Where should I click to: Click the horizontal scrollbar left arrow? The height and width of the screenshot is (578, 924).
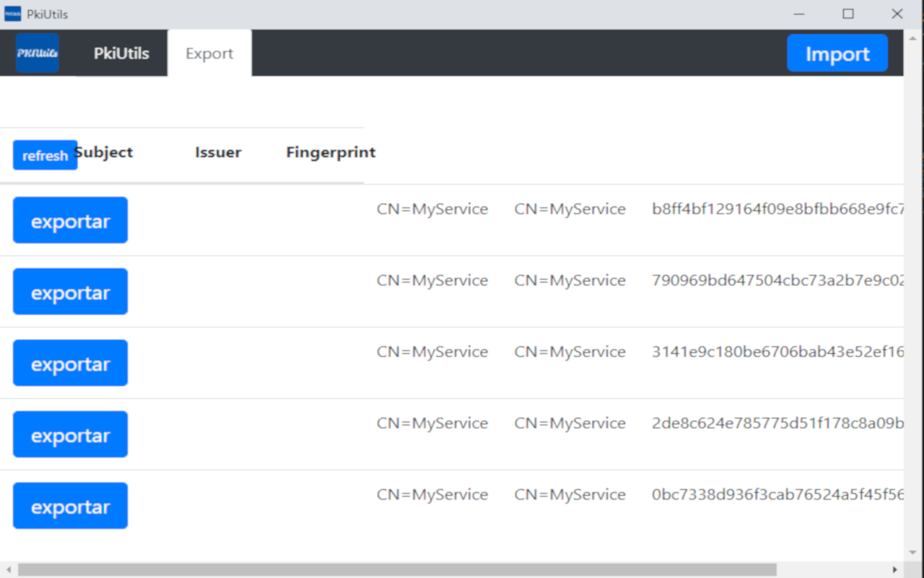(7, 570)
